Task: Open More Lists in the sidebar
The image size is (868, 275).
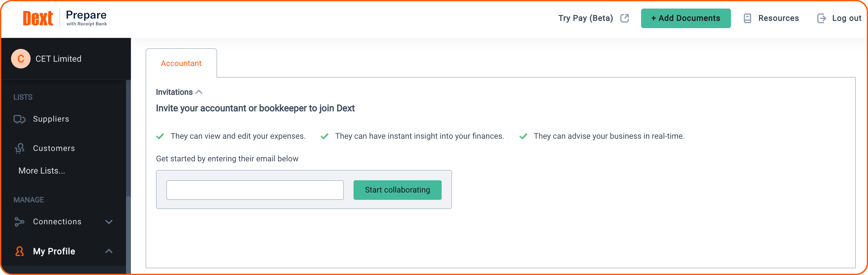Action: [x=42, y=171]
